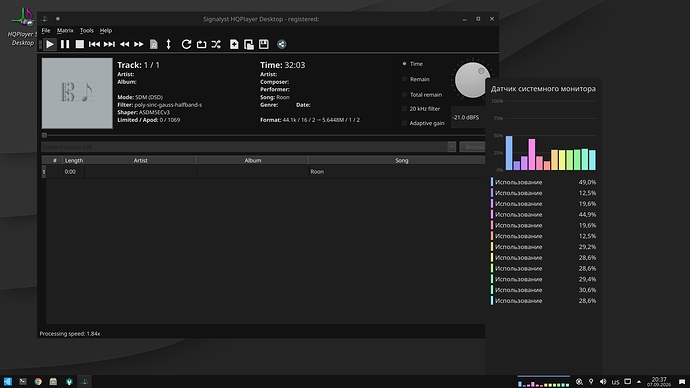The width and height of the screenshot is (690, 388).
Task: Click the screen display tray icon
Action: [628, 381]
